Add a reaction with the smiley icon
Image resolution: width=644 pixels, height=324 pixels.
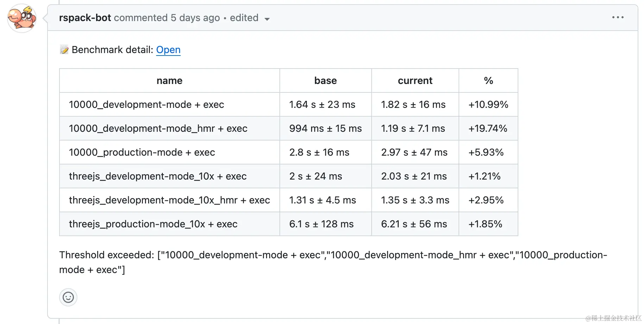pos(68,298)
